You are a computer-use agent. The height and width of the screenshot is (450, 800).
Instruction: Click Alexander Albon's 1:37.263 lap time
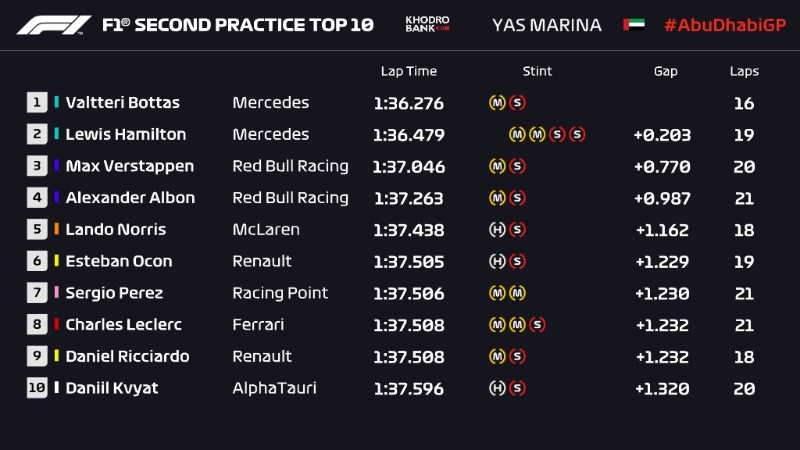point(408,198)
